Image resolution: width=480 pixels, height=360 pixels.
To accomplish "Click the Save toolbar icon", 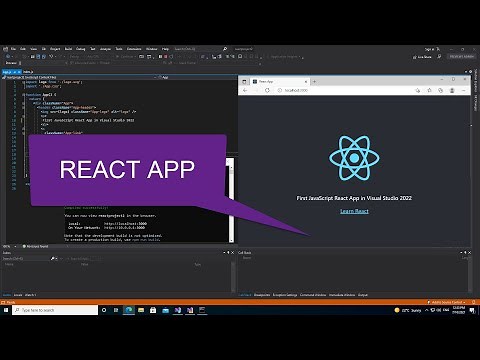I will click(38, 57).
